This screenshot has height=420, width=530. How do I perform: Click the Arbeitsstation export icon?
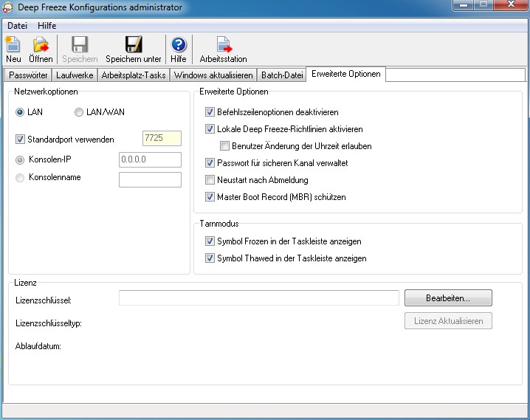pos(224,44)
